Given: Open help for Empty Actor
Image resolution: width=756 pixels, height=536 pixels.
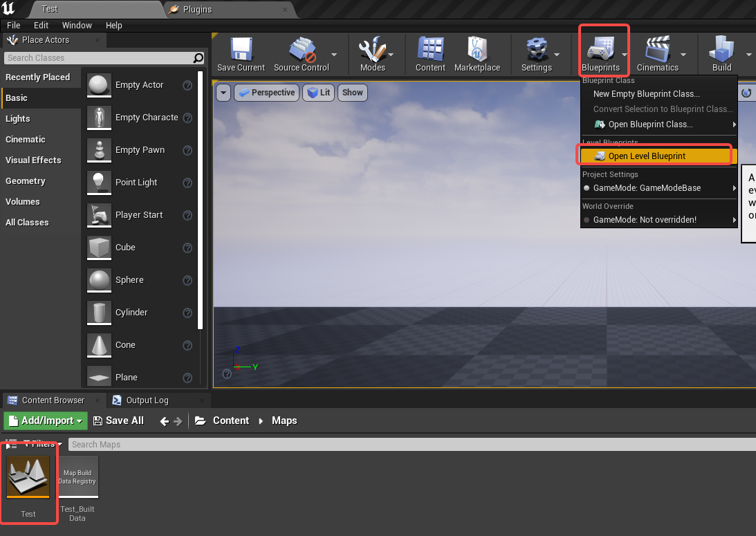Looking at the screenshot, I should (187, 85).
